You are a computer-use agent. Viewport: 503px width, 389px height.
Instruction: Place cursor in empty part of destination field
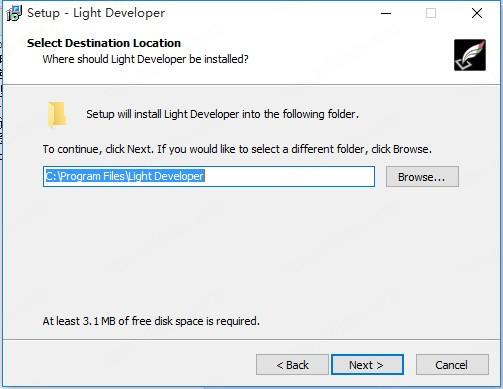click(x=289, y=177)
